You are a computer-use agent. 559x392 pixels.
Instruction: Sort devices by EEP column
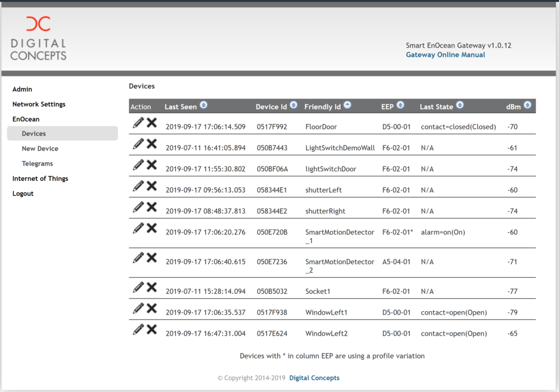click(x=400, y=105)
